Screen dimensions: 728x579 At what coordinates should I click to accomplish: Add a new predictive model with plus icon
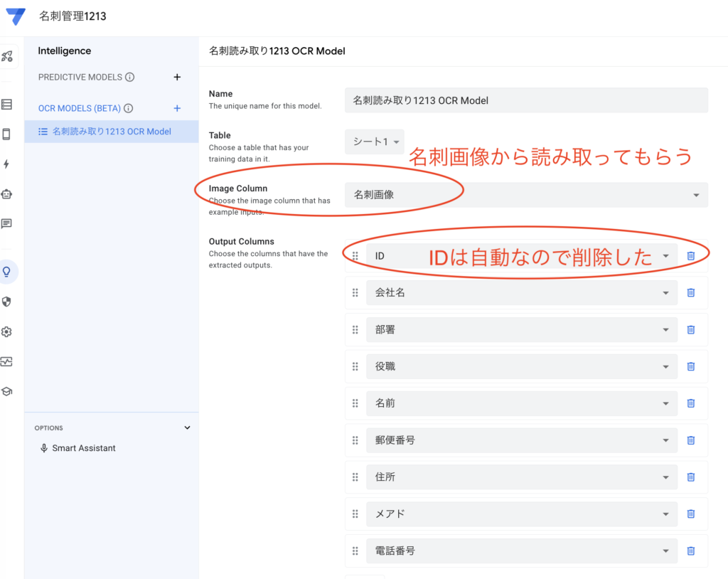[x=177, y=77]
